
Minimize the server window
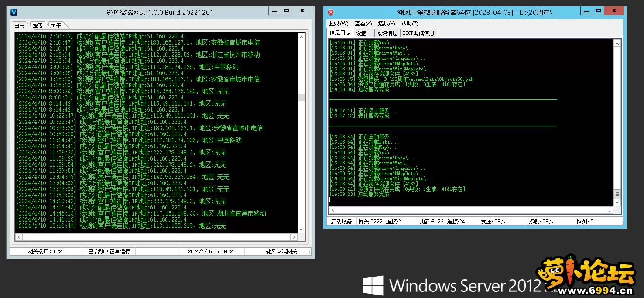tap(586, 10)
